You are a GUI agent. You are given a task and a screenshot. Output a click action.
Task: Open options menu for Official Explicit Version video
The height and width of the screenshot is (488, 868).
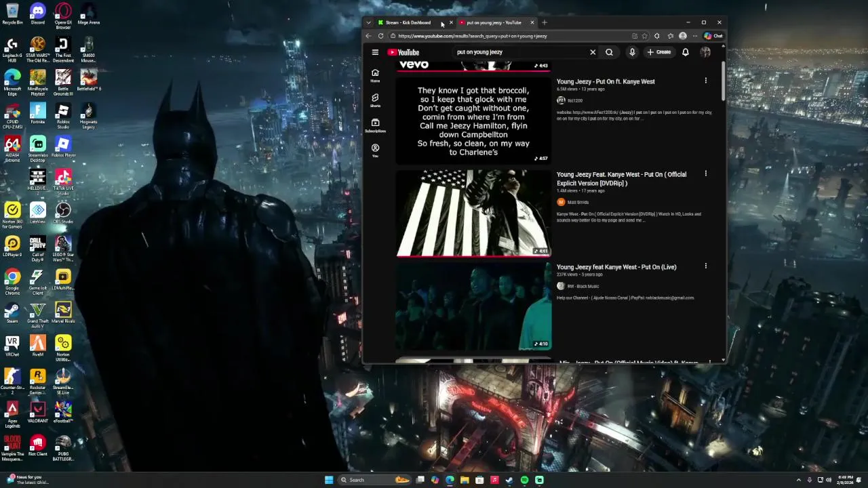coord(705,174)
